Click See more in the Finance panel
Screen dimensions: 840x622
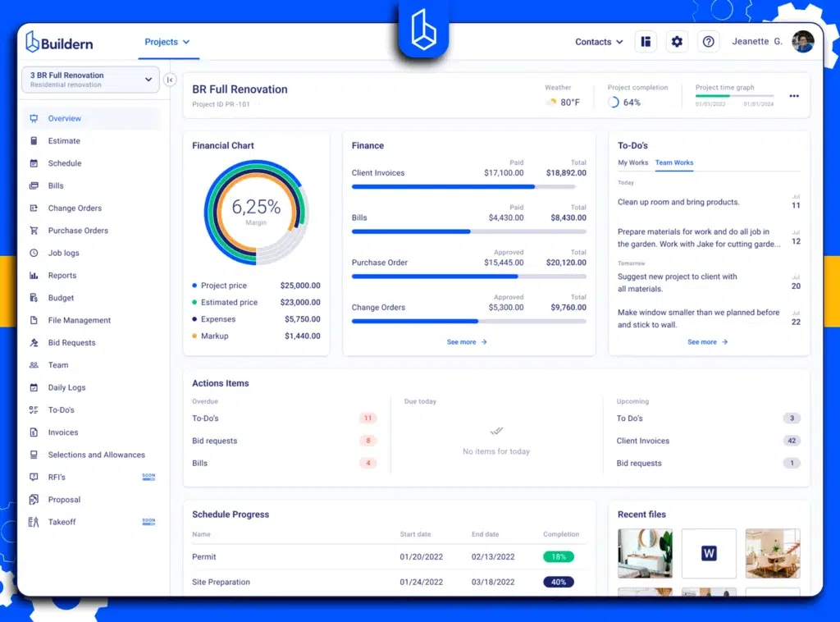coord(467,342)
